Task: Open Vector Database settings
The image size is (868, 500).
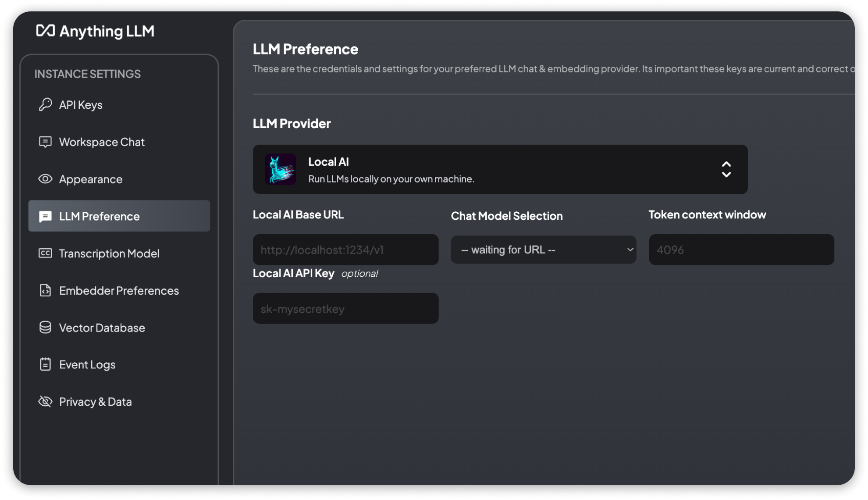Action: 119,328
